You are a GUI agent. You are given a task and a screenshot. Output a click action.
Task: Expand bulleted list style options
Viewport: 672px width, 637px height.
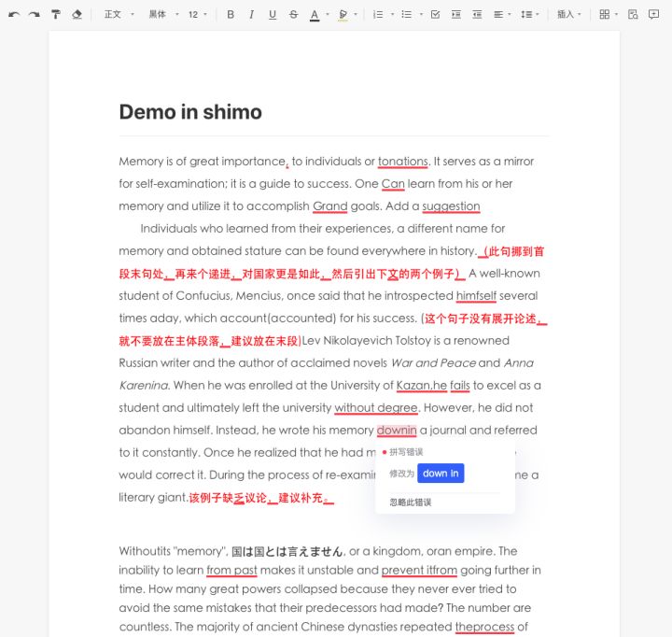pyautogui.click(x=421, y=15)
